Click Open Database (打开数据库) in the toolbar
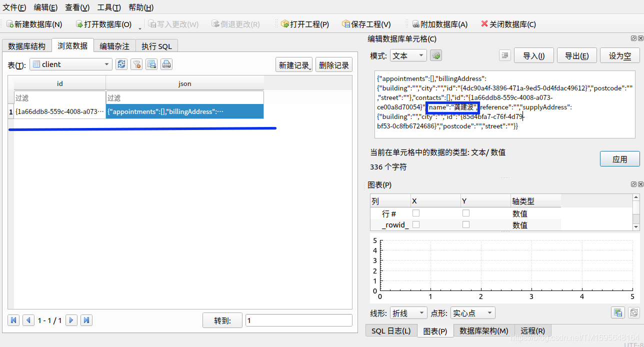The image size is (644, 347). (x=103, y=24)
